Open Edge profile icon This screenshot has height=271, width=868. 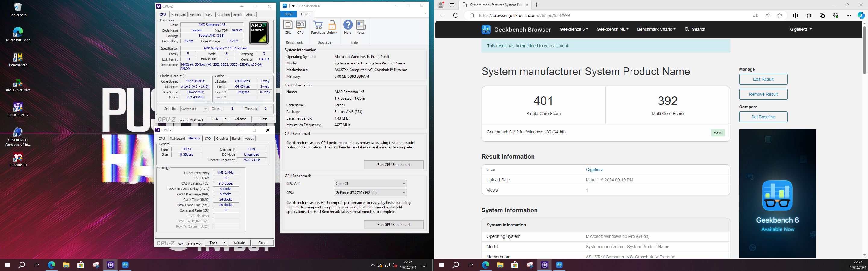click(441, 5)
